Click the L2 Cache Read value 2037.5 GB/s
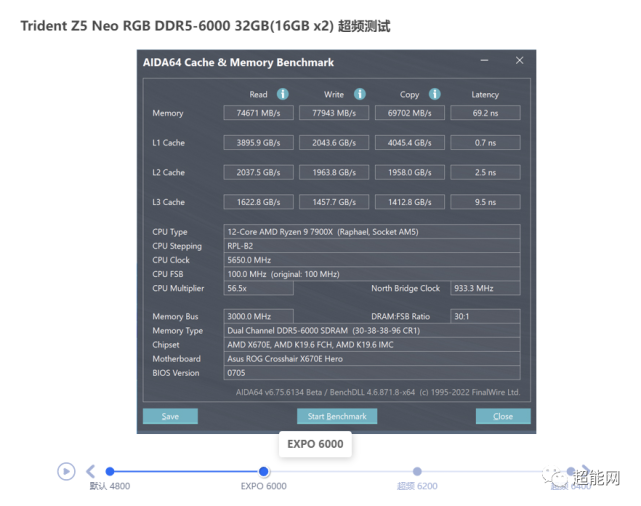The width and height of the screenshot is (641, 506). tap(258, 172)
